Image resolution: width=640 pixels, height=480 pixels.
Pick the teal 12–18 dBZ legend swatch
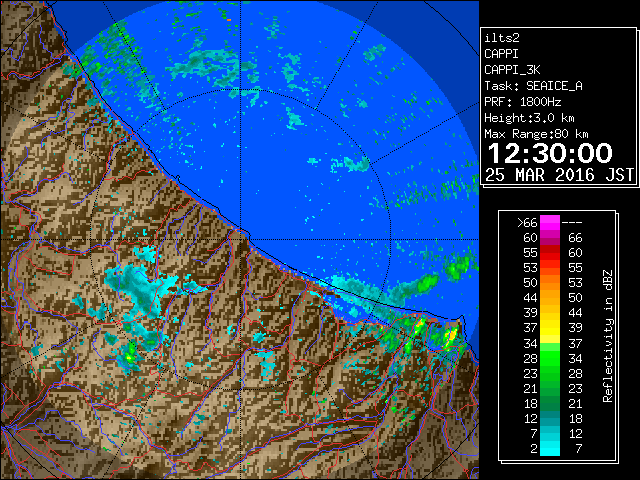[x=550, y=418]
